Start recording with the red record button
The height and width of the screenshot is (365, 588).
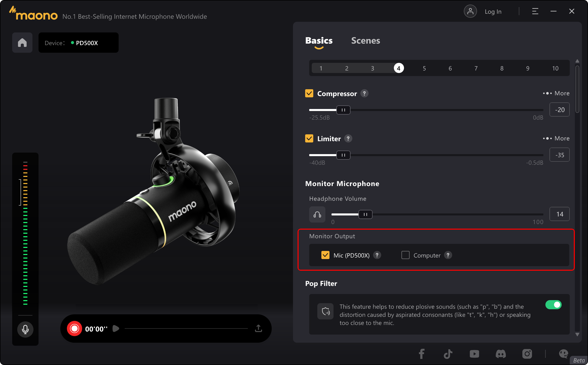[74, 328]
